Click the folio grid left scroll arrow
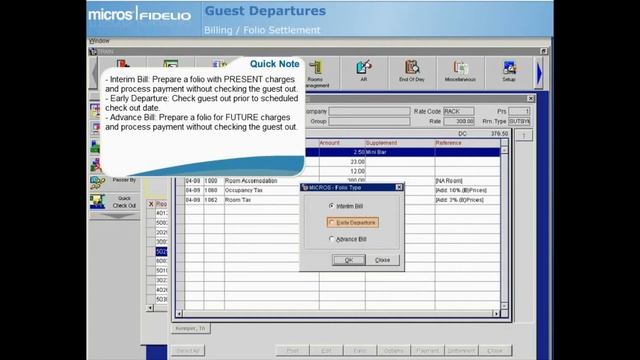640x360 pixels. pos(180,313)
